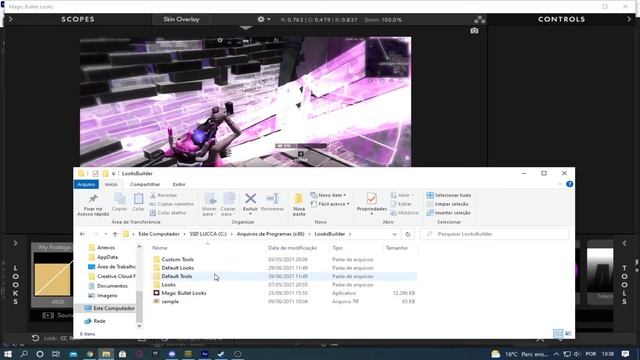Click SSD LUCCA (C:) in the breadcrumb
Viewport: 640px width, 360px height.
coord(208,234)
